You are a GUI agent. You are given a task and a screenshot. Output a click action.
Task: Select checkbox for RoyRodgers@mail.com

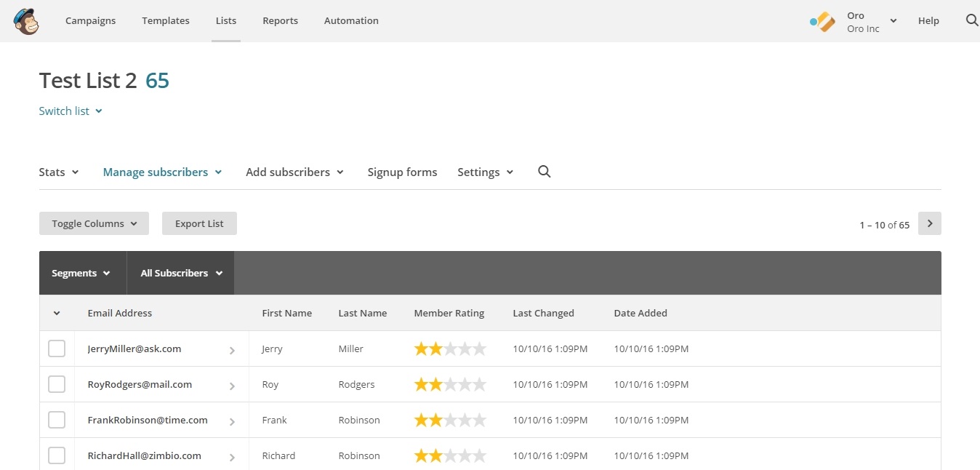pos(57,384)
